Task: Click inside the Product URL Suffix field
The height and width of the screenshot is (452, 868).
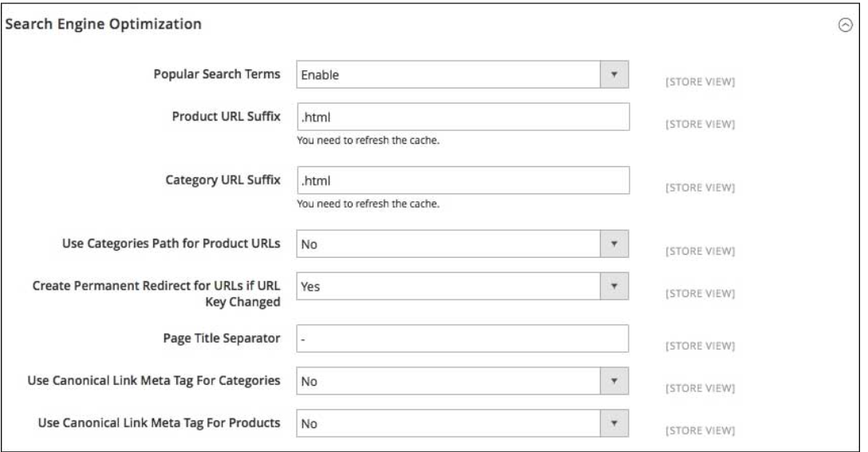Action: pos(463,117)
